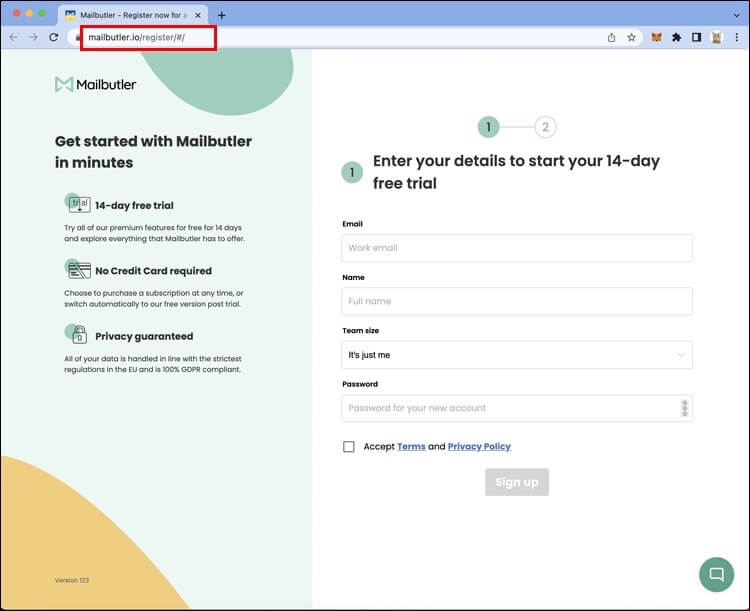Click the Sign up button

pos(517,482)
